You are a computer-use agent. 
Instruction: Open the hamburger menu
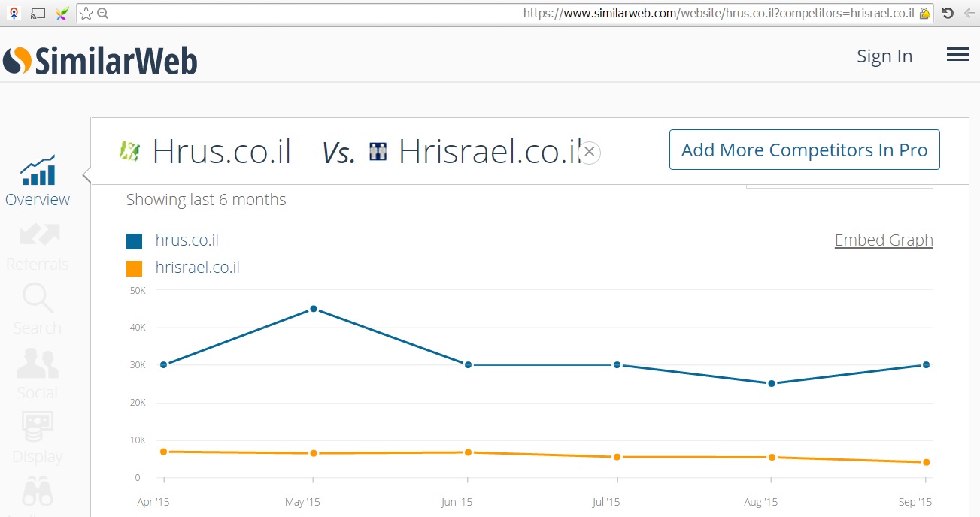point(957,55)
